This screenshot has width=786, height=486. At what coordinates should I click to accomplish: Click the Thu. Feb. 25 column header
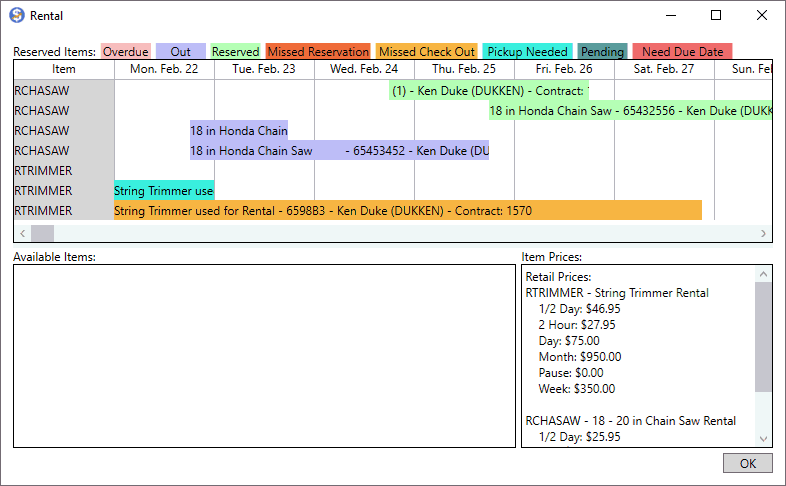(x=465, y=69)
